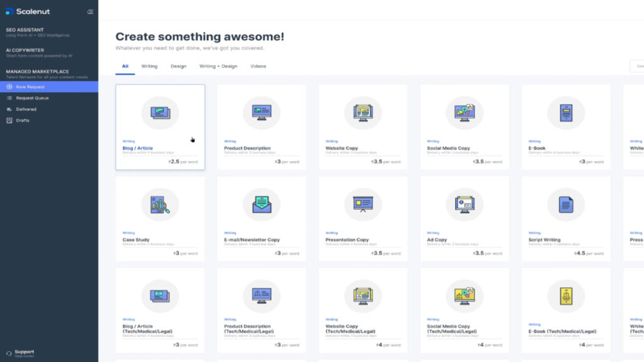Click the Blog / Article screen icon

click(160, 112)
